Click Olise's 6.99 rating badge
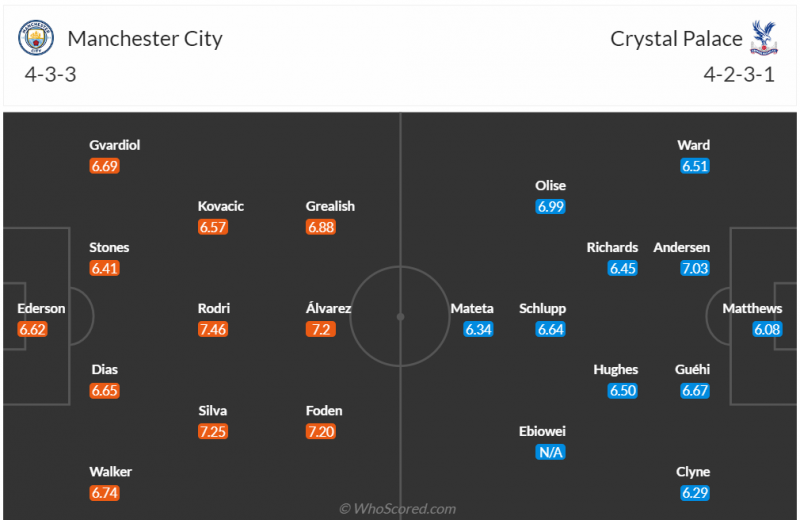The image size is (800, 520). tap(551, 206)
